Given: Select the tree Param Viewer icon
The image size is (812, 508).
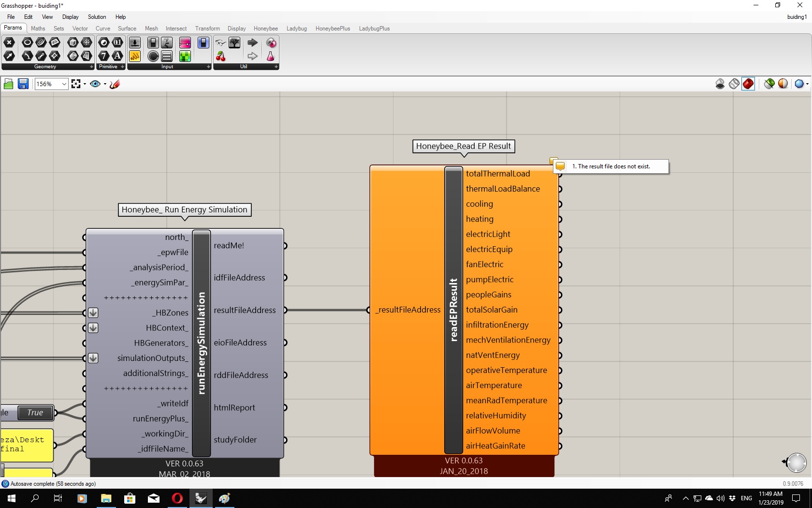Looking at the screenshot, I should click(x=234, y=43).
